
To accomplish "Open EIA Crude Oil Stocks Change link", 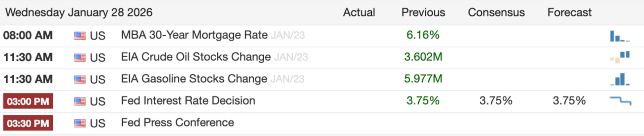I will tap(196, 57).
